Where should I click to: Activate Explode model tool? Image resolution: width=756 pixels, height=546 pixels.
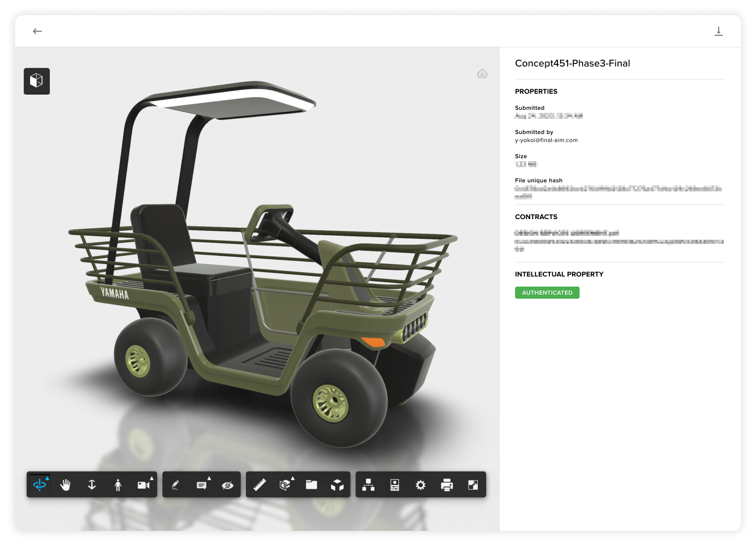[x=337, y=485]
